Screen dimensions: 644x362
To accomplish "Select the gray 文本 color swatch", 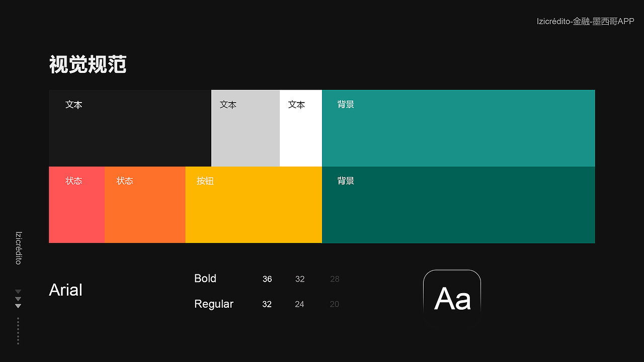I will [246, 128].
